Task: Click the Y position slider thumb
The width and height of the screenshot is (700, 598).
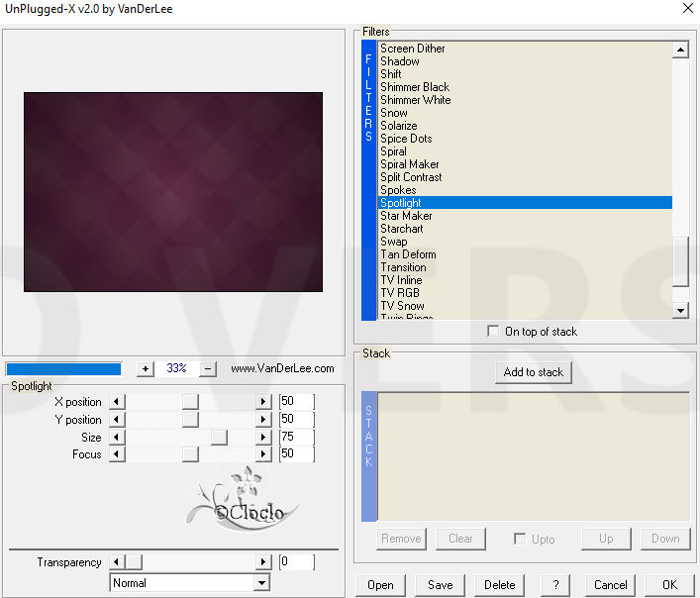Action: click(x=191, y=420)
